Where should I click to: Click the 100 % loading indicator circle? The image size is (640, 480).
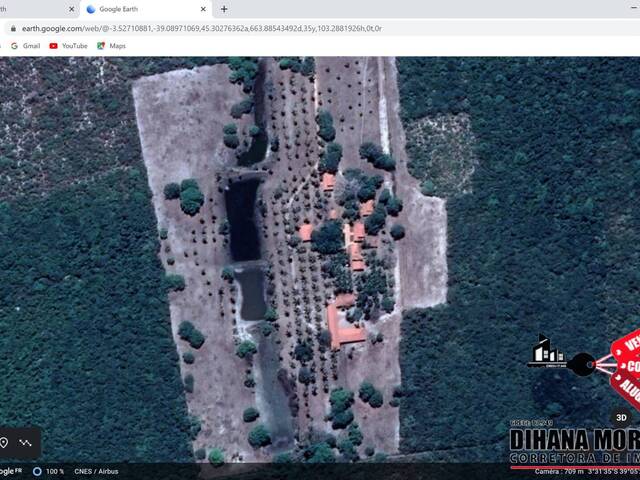click(37, 471)
